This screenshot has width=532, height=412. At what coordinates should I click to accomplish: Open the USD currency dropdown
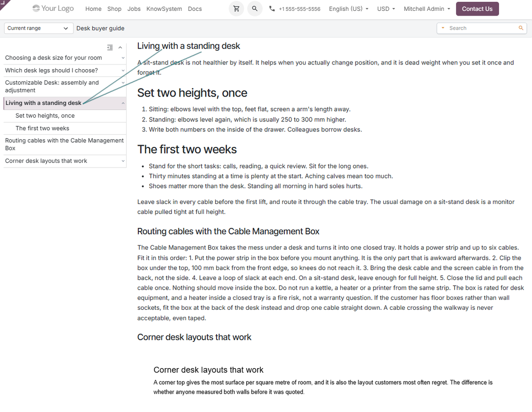click(x=386, y=9)
